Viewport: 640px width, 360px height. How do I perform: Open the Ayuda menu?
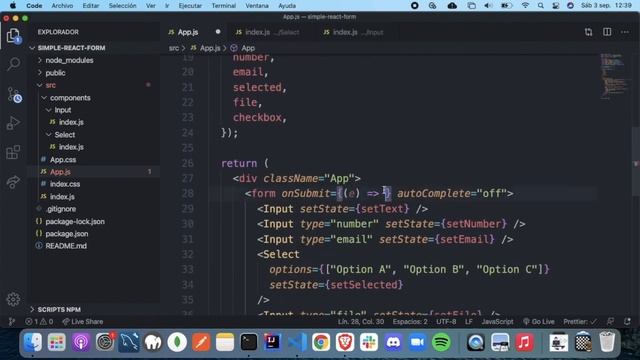287,6
